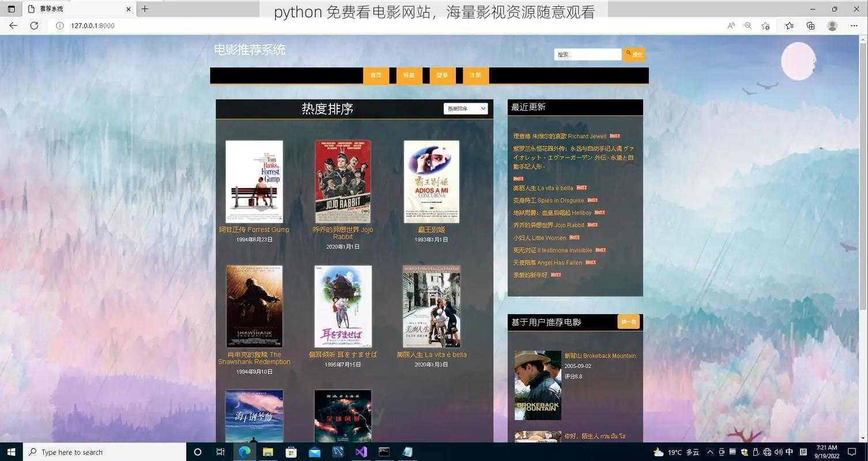This screenshot has width=868, height=461.
Task: Open 天使陷落 Angel Has Fallen link
Action: pyautogui.click(x=548, y=263)
